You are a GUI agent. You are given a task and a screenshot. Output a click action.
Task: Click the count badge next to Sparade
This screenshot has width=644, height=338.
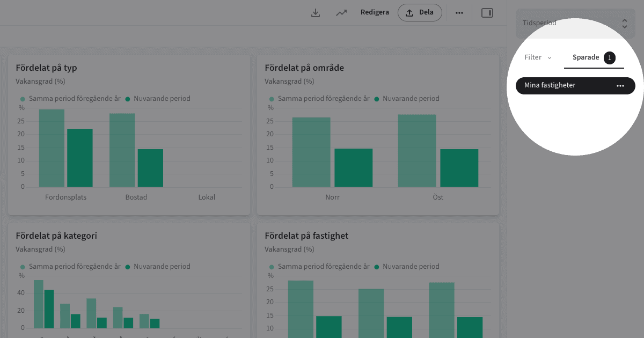[x=609, y=58]
